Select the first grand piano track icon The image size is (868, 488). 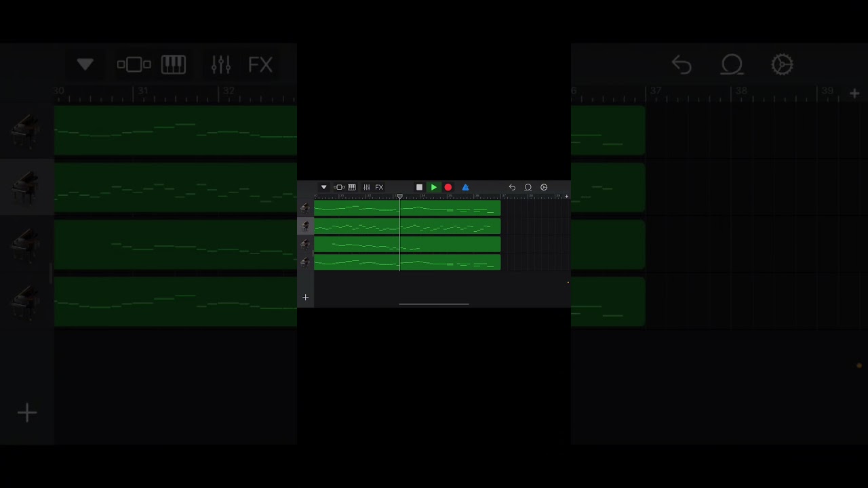[x=305, y=208]
